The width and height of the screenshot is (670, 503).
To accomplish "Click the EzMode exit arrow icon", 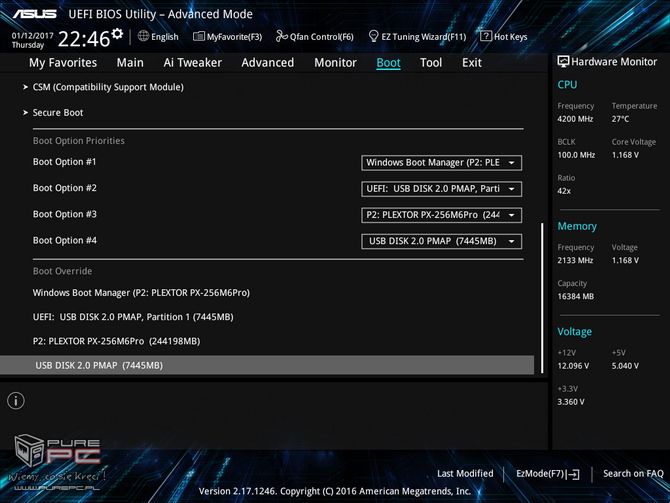I will (x=573, y=474).
